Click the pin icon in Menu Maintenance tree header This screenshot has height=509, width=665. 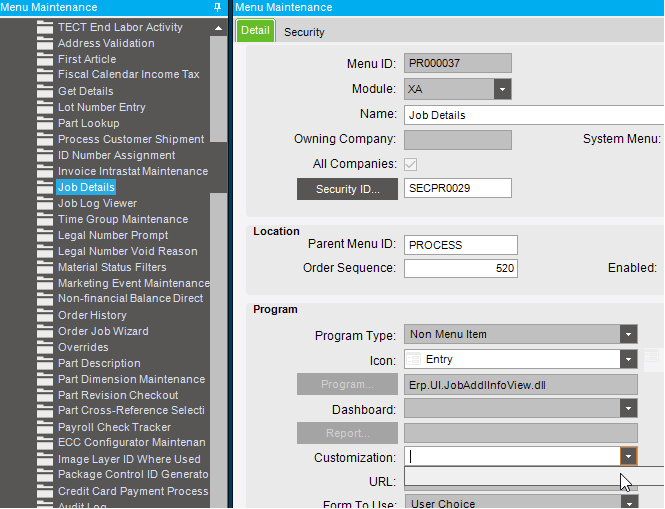tap(217, 8)
